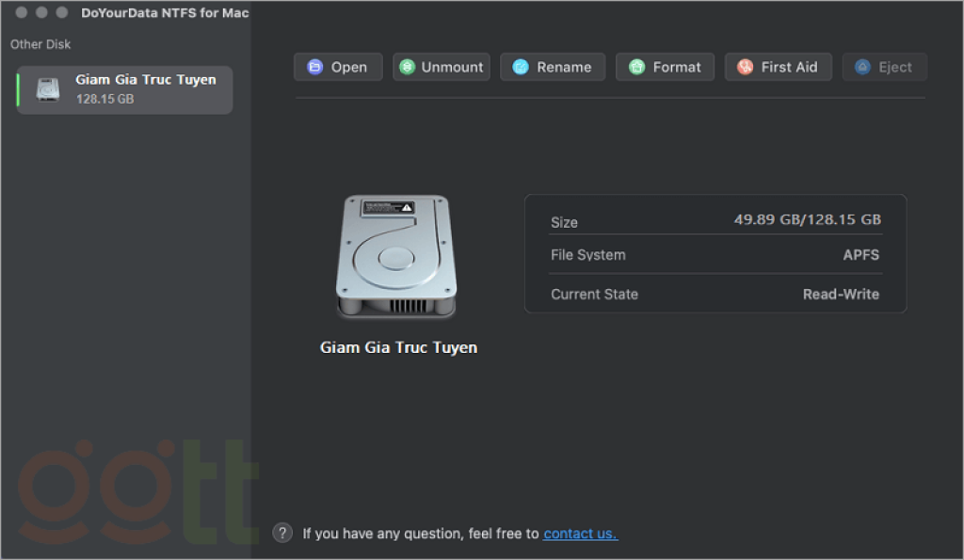This screenshot has width=964, height=560.
Task: Click the DoYourData NTFS for Mac title
Action: click(166, 13)
